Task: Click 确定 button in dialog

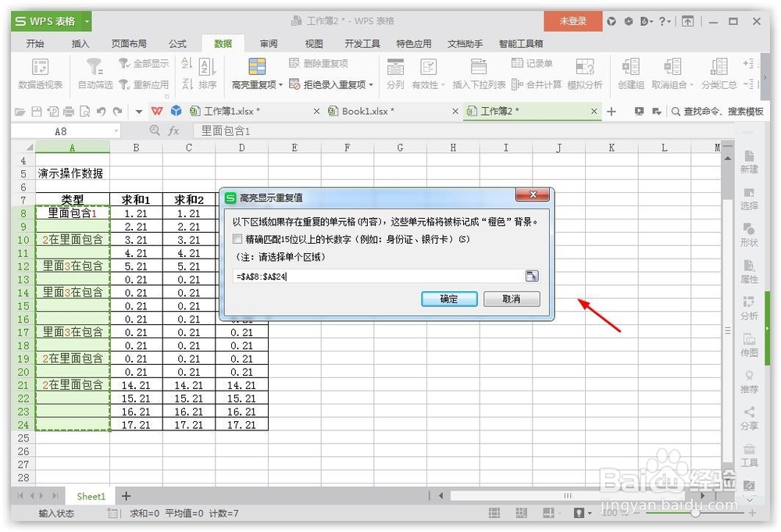Action: pos(449,299)
